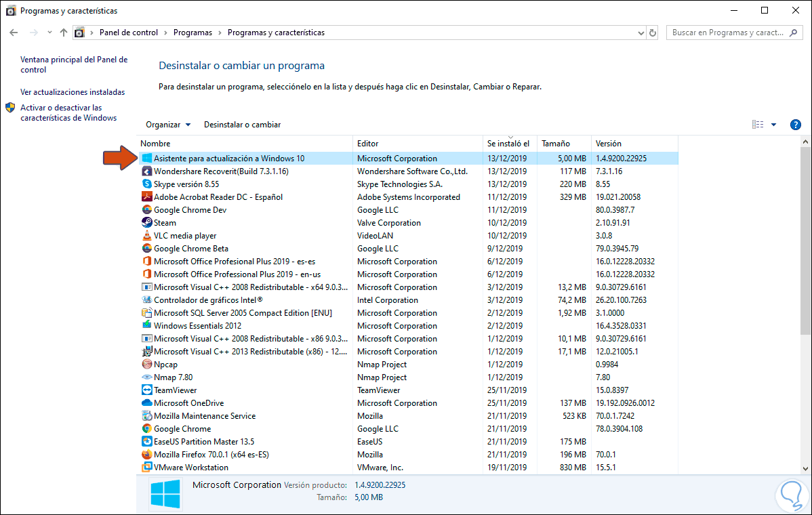Click the Adobe Acrobat Reader DC icon
Screen dimensions: 812x515
[x=146, y=197]
